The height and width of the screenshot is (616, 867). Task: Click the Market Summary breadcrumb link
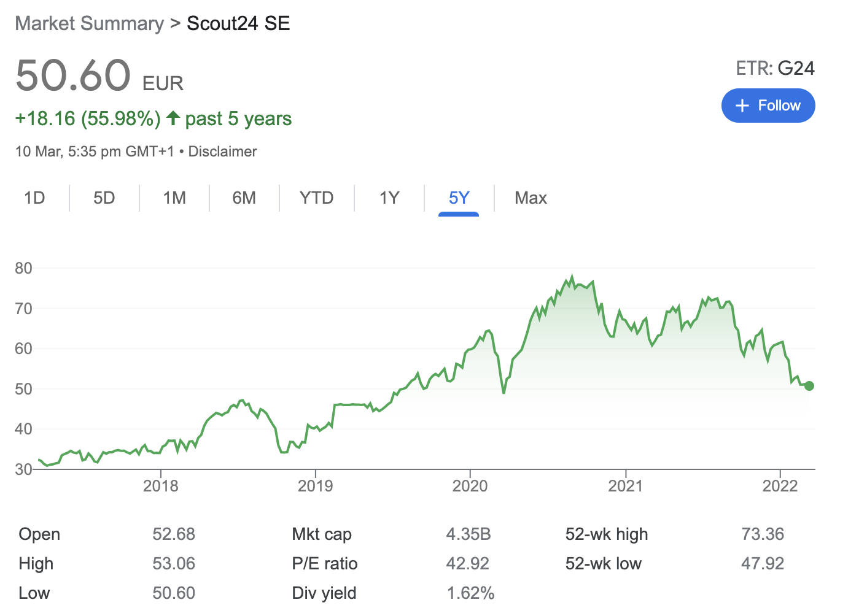point(90,23)
